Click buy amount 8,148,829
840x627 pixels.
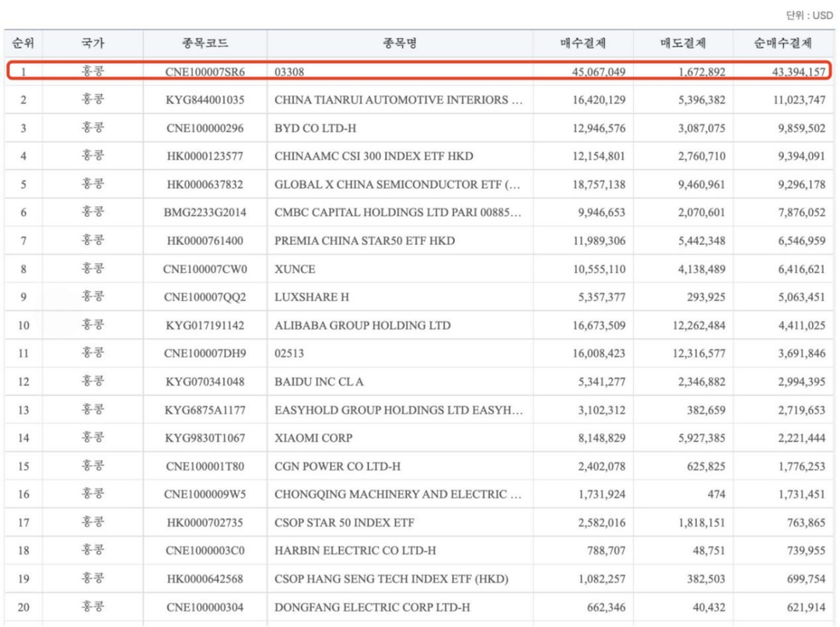coord(601,438)
